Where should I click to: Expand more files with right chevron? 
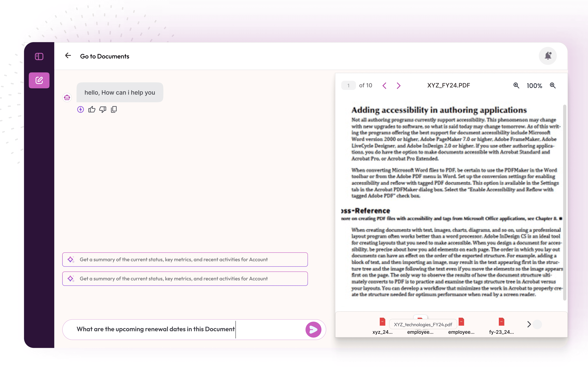[x=529, y=324]
